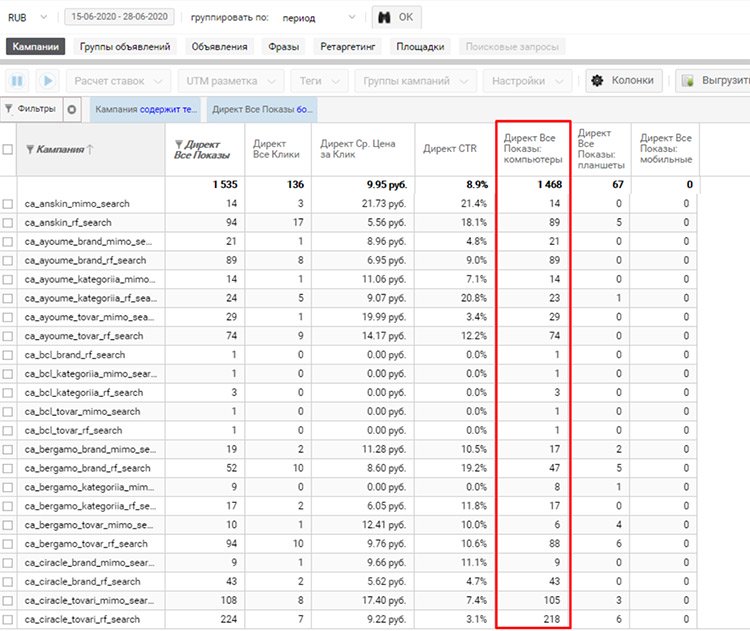Expand the Теги dropdown
Screen dimensions: 750x631
pyautogui.click(x=320, y=81)
